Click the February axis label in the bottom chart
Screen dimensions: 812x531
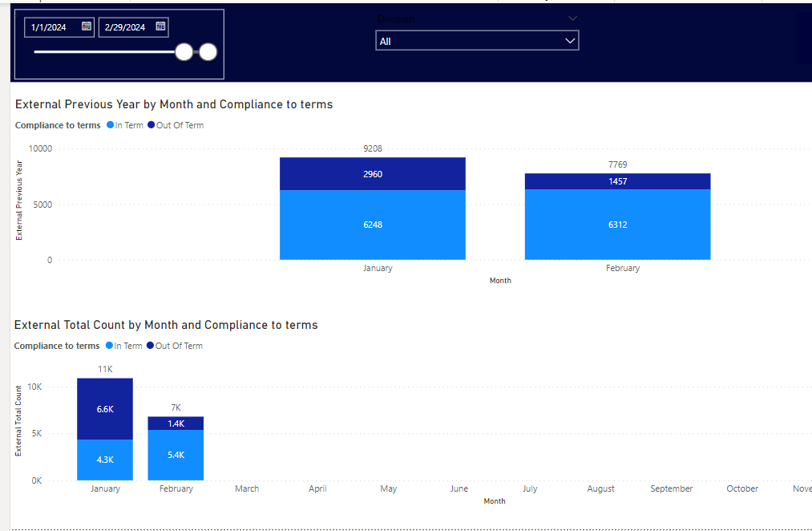pos(176,488)
